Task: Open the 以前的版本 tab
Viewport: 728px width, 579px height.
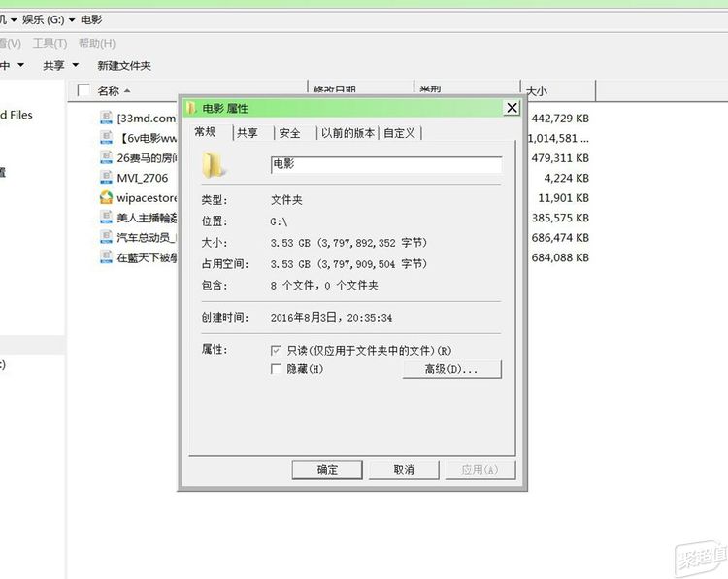Action: [347, 133]
